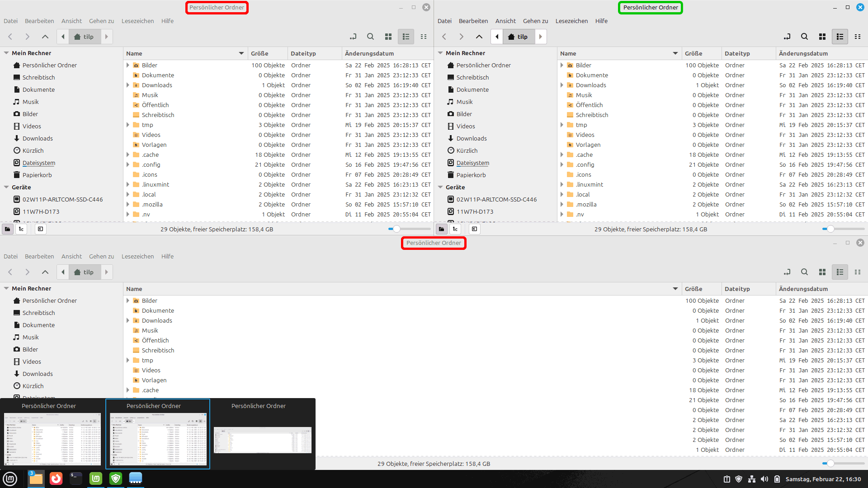Screen dimensions: 868x488
Task: Go up one folder in top-right window
Action: [x=479, y=37]
